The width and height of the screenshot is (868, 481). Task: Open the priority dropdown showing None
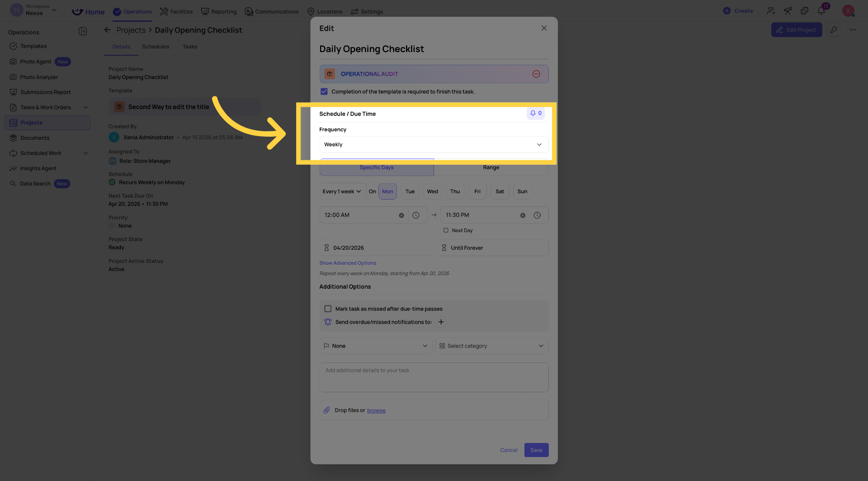tap(376, 346)
